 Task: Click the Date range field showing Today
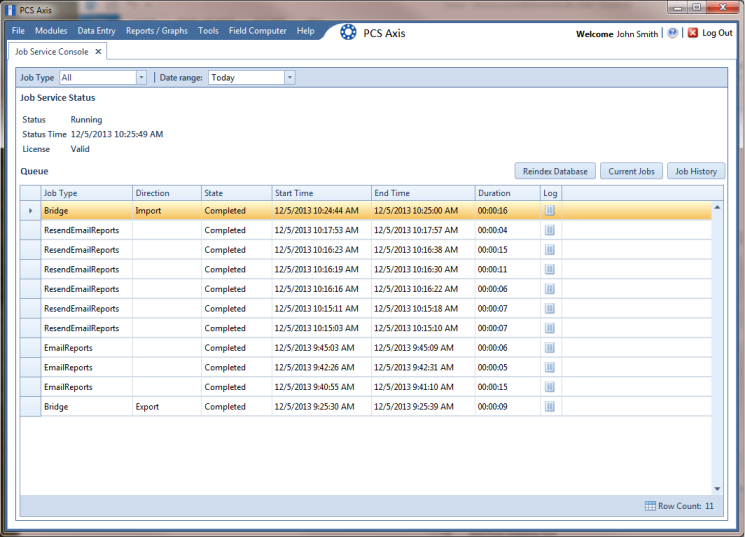pos(246,77)
